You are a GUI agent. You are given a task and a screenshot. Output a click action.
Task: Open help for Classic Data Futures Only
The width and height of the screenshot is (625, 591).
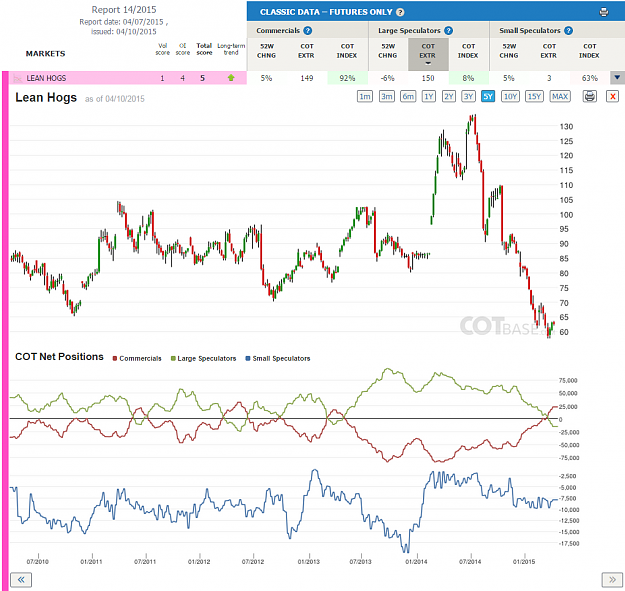coord(400,12)
